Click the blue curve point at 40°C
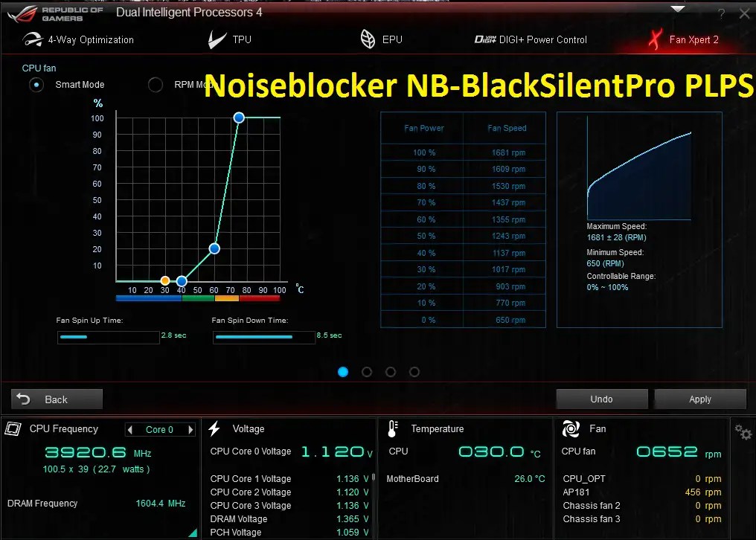 click(182, 281)
